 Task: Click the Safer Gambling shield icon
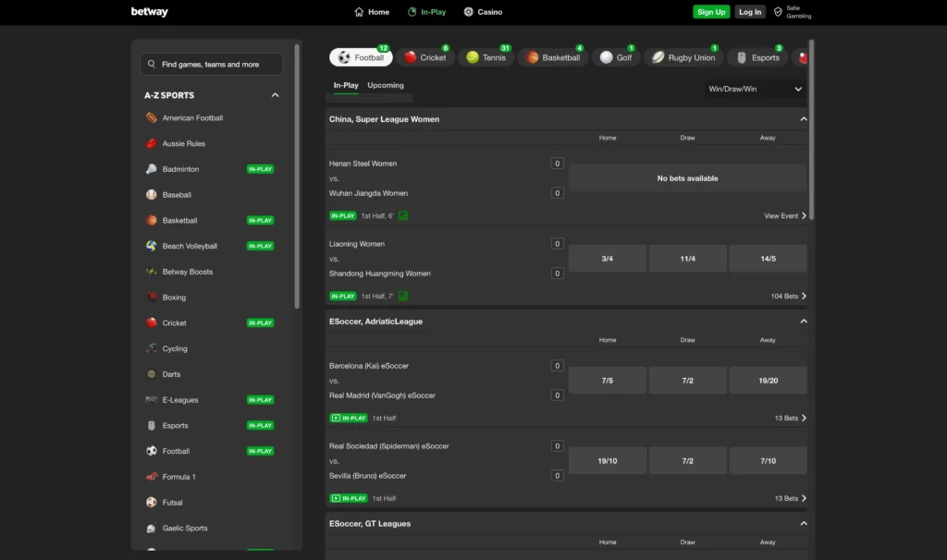click(778, 12)
